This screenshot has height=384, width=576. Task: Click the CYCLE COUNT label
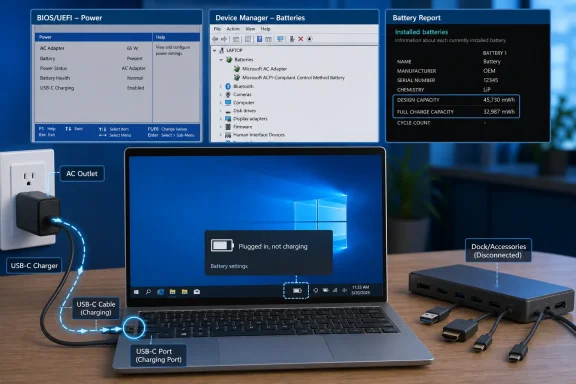[x=413, y=123]
